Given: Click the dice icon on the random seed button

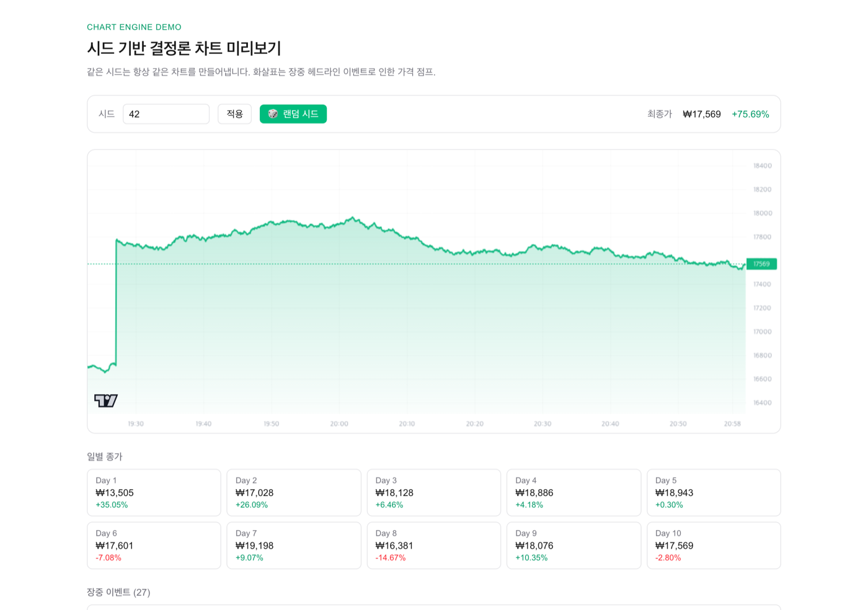Looking at the screenshot, I should pos(273,114).
